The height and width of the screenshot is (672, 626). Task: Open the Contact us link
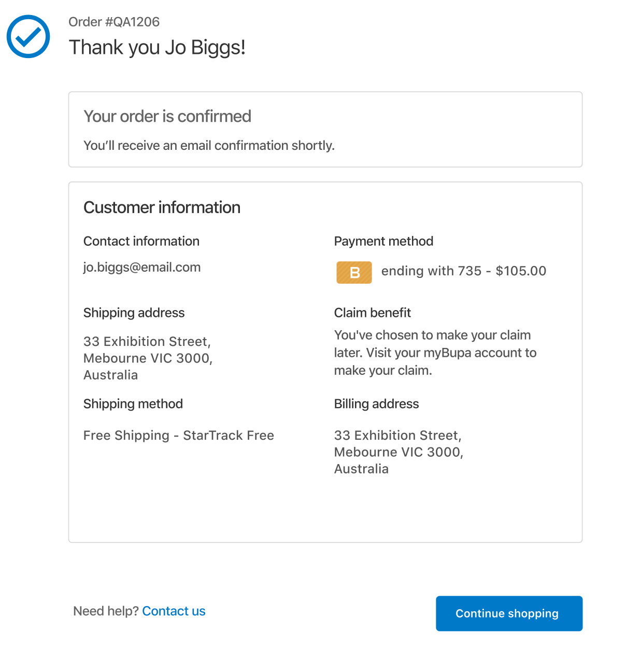pyautogui.click(x=174, y=611)
